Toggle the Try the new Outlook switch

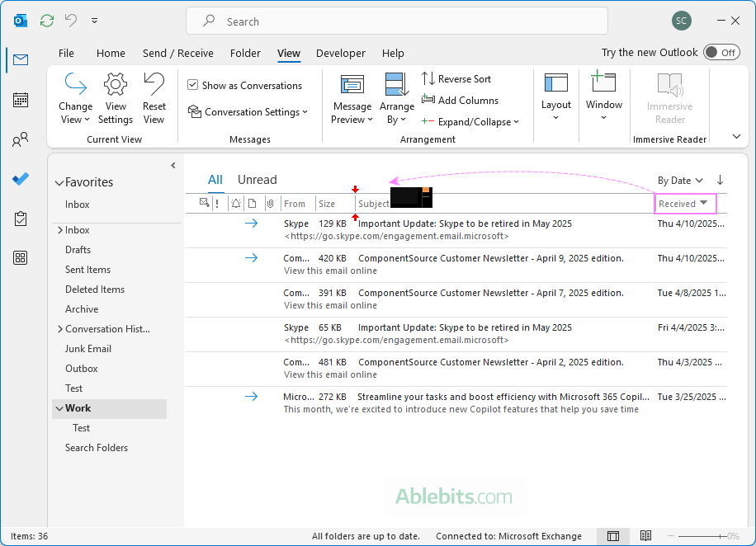(x=721, y=53)
